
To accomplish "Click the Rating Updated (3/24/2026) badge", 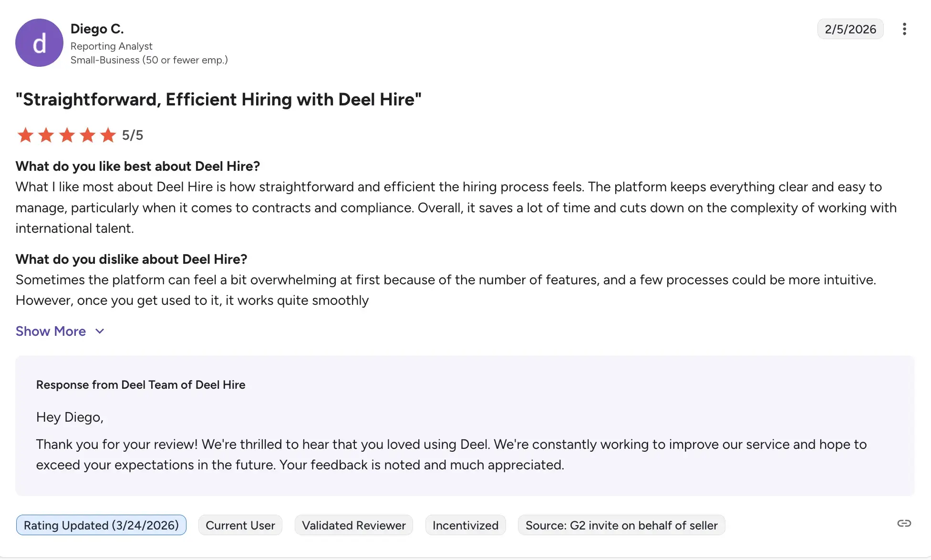I will click(x=101, y=525).
